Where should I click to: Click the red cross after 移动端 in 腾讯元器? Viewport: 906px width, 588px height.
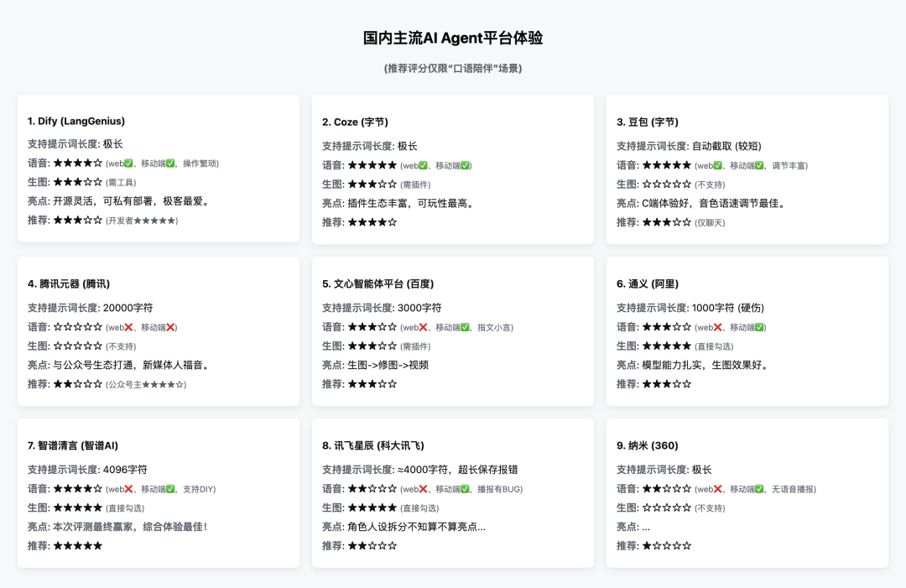click(x=170, y=327)
